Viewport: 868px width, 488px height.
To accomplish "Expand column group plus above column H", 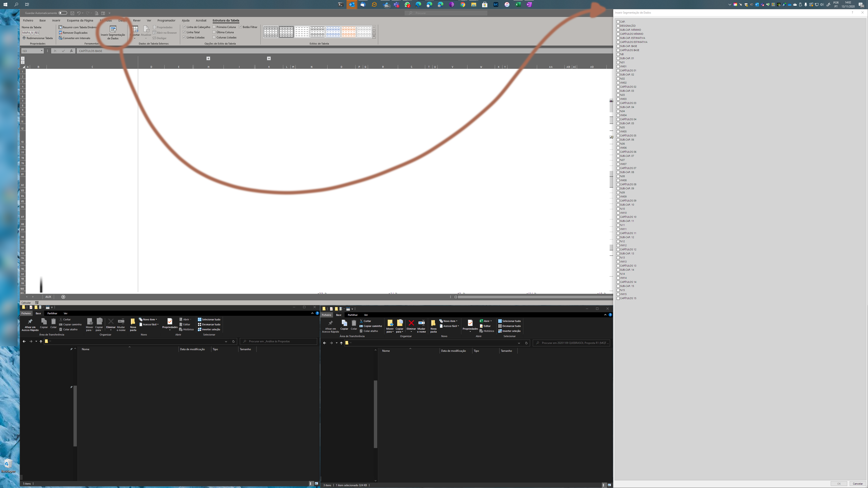I will click(x=208, y=58).
